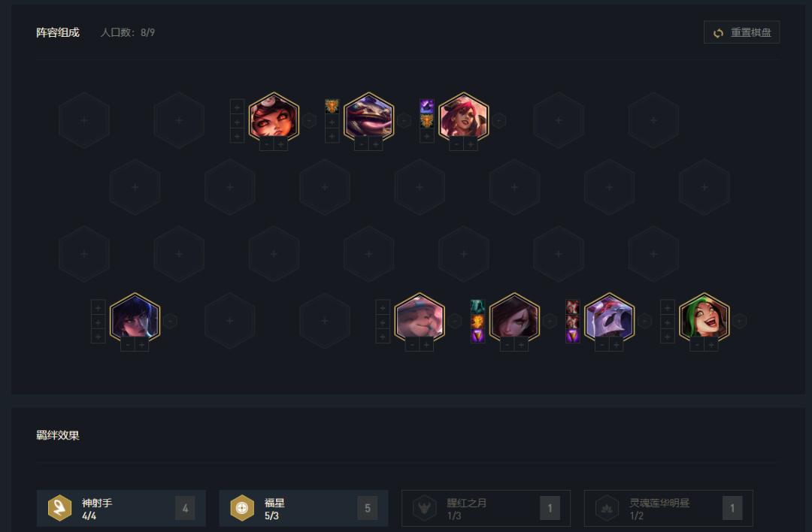Click the purple top item on red-haired champion
The image size is (812, 532).
427,107
